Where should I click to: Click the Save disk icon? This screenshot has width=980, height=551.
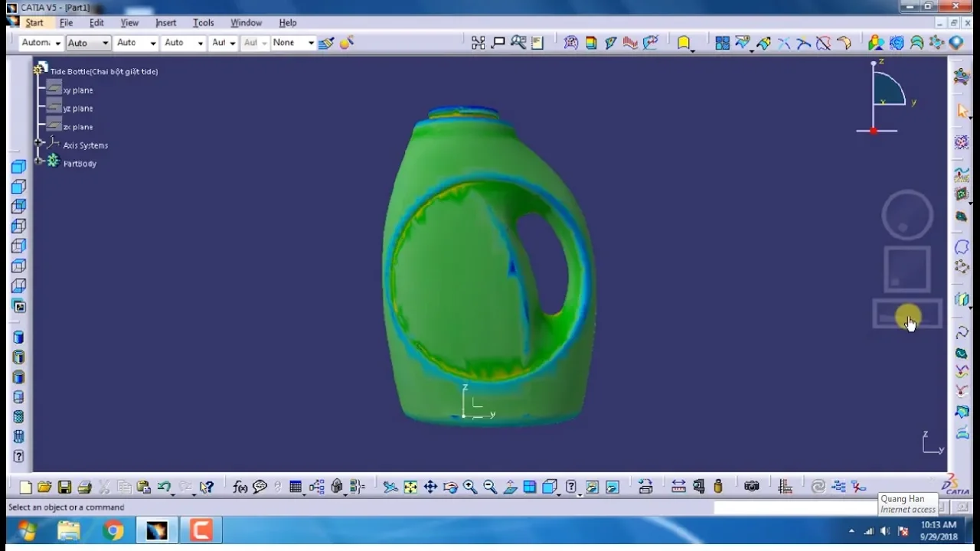[x=64, y=487]
